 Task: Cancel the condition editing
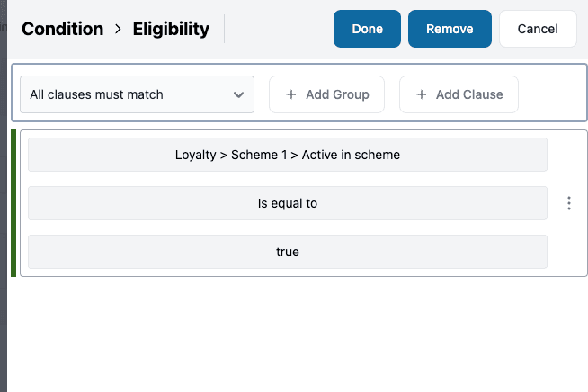(x=538, y=29)
